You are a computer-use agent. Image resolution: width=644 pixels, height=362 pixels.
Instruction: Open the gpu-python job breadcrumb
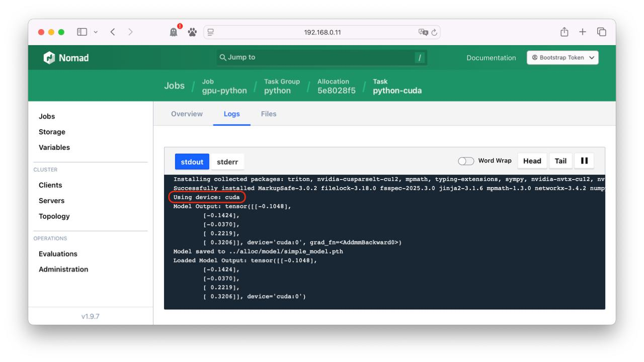click(x=224, y=86)
